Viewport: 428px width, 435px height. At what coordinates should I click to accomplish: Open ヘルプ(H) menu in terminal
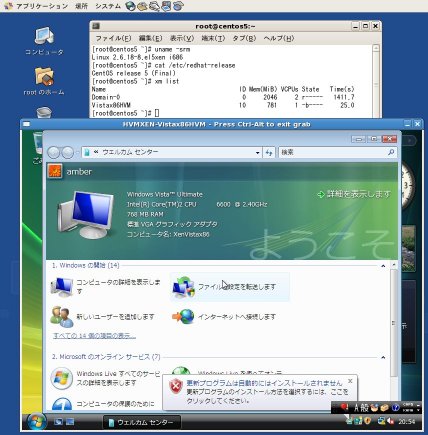tap(279, 38)
